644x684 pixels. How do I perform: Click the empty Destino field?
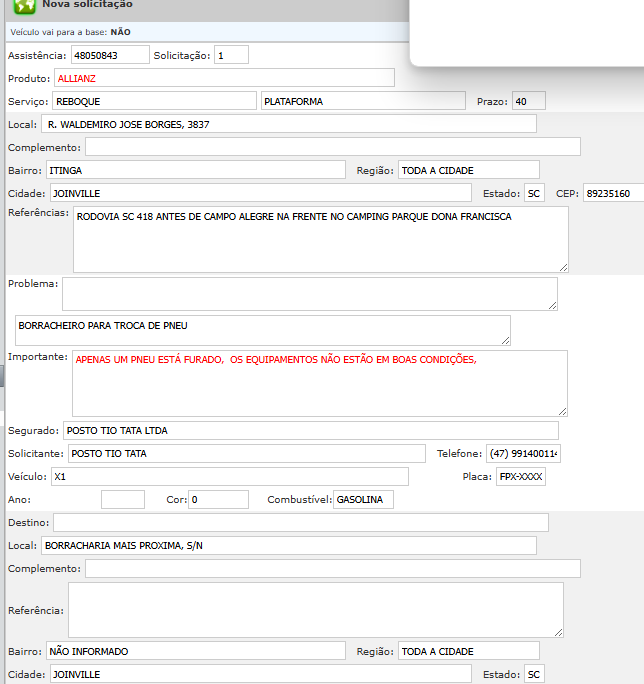(x=301, y=522)
